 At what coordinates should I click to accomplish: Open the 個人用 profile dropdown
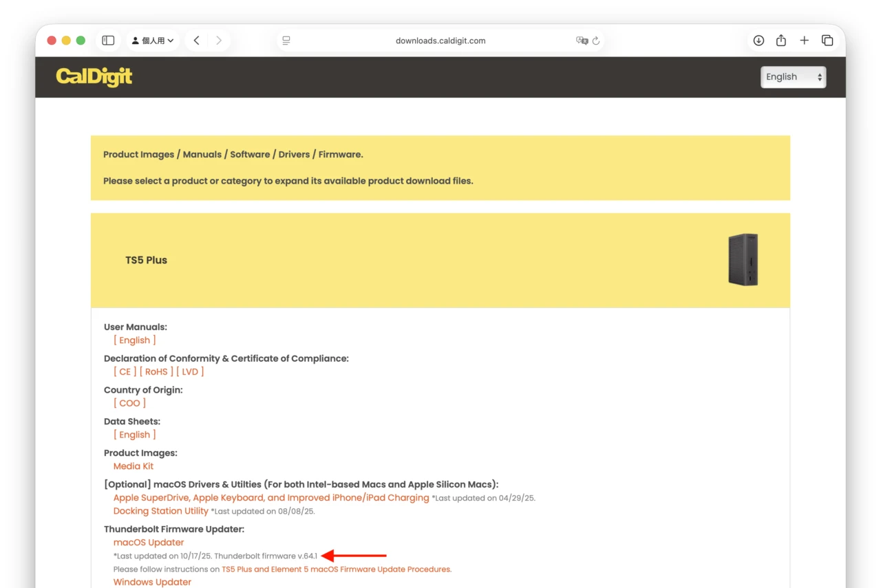[x=153, y=41]
